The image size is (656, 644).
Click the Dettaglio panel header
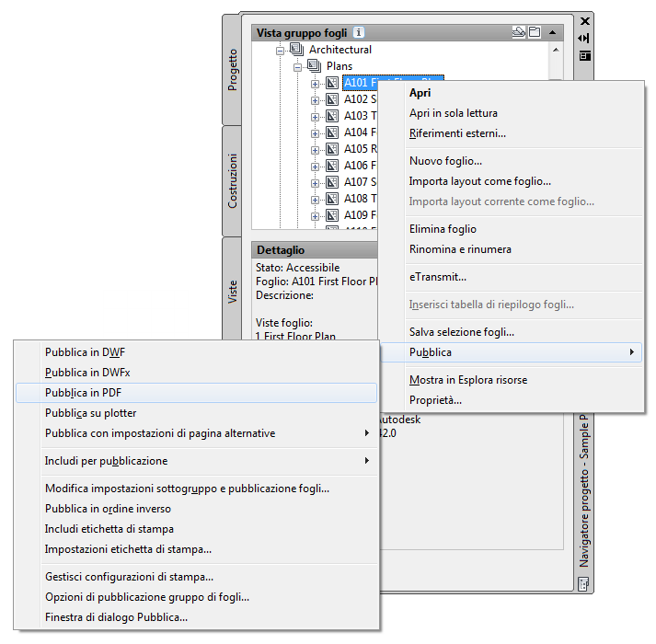point(315,250)
